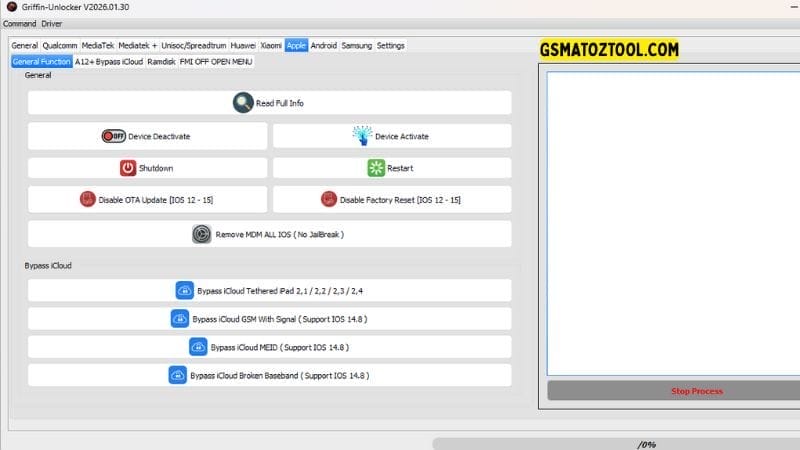
Task: Click Disable OTA Update [IOS 12 - 15]
Action: pos(147,199)
